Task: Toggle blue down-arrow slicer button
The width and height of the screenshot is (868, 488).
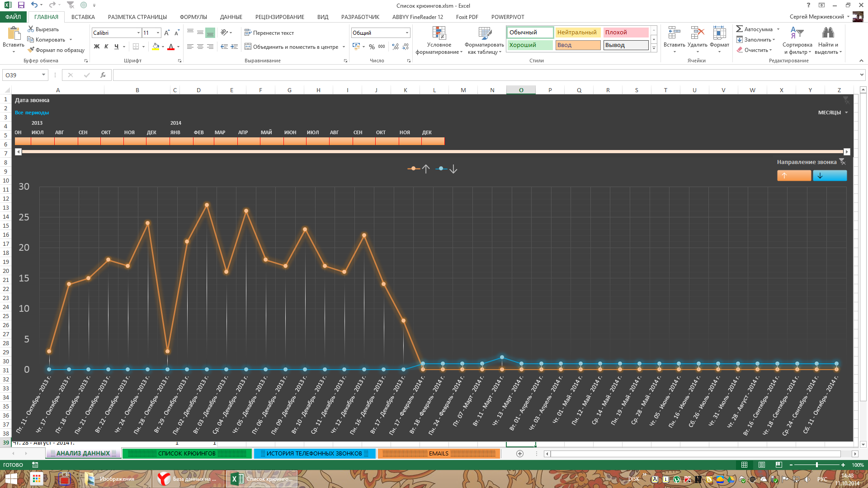Action: pyautogui.click(x=830, y=176)
